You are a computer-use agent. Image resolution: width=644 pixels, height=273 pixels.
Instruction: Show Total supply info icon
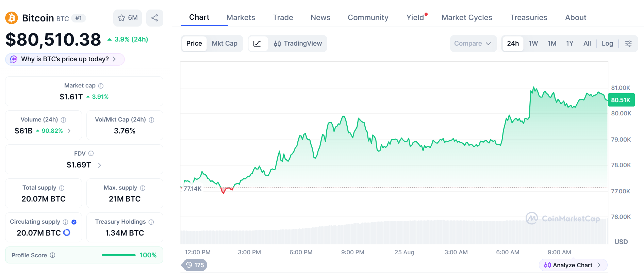click(x=62, y=188)
